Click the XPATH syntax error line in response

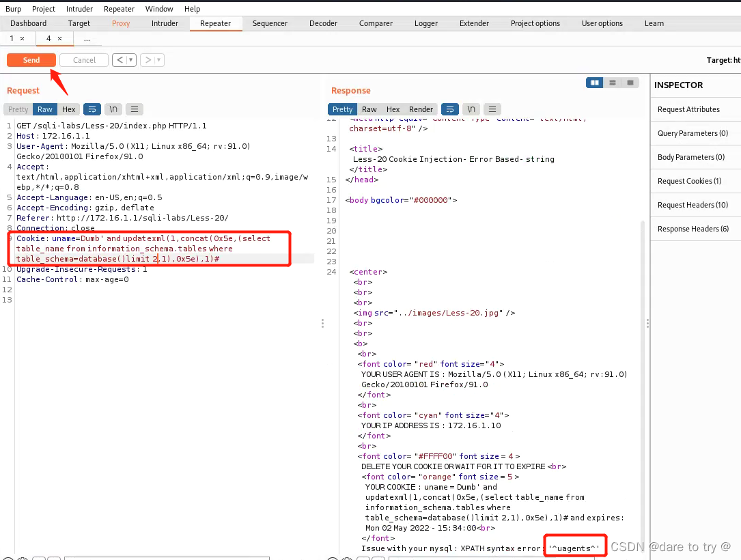[x=480, y=548]
